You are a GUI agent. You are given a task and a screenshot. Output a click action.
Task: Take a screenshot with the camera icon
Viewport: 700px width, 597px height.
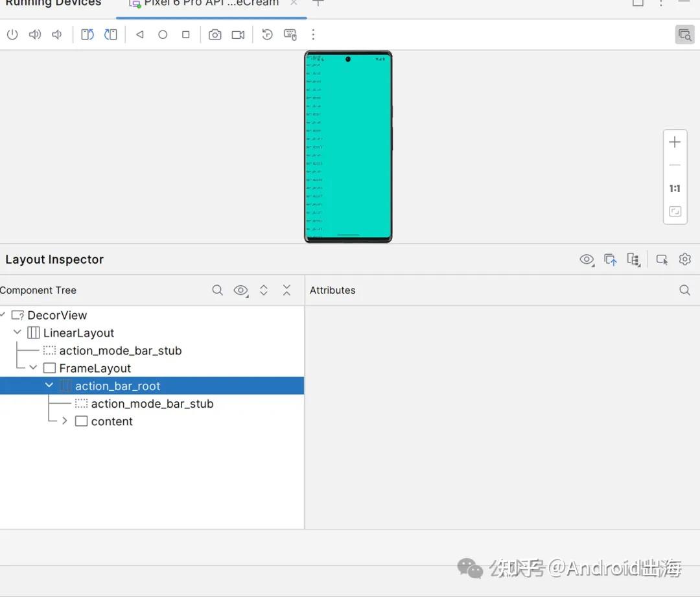point(215,35)
